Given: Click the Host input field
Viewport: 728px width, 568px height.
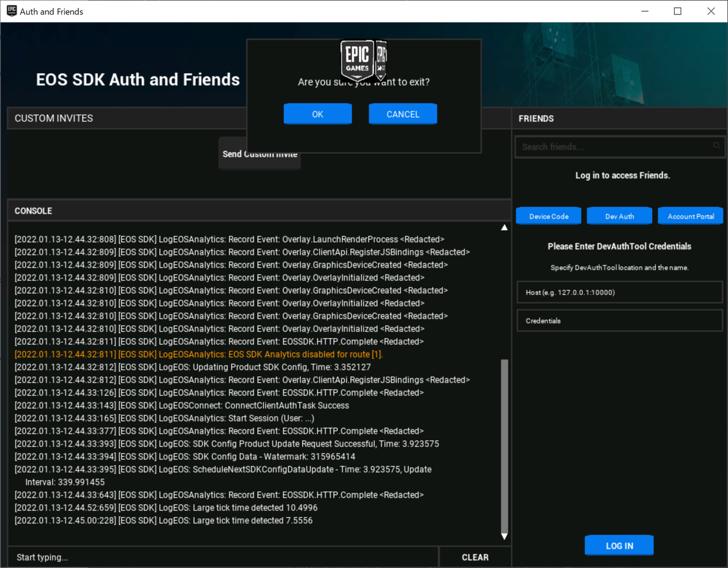Looking at the screenshot, I should tap(619, 292).
